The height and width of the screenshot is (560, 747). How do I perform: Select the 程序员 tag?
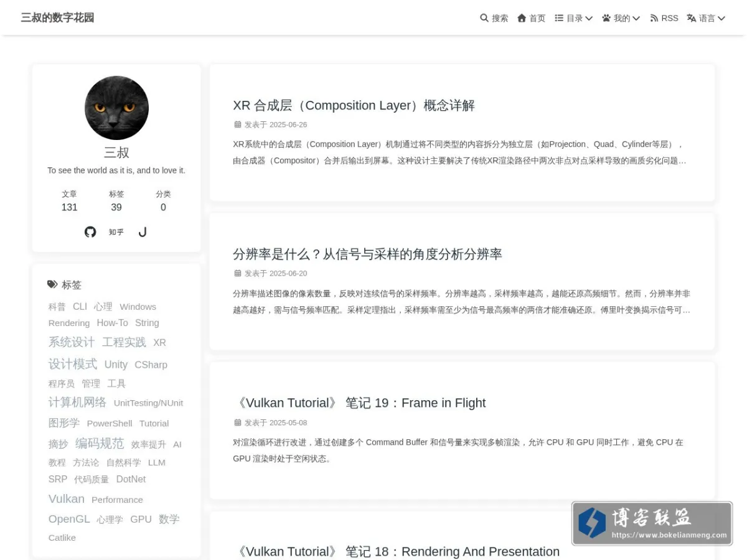62,383
